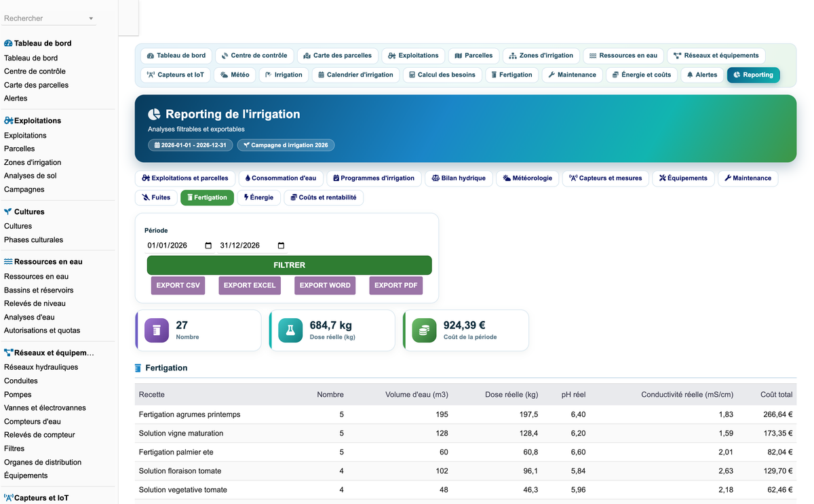Open sidebar link Phases culturales
This screenshot has height=504, width=814.
(x=33, y=239)
